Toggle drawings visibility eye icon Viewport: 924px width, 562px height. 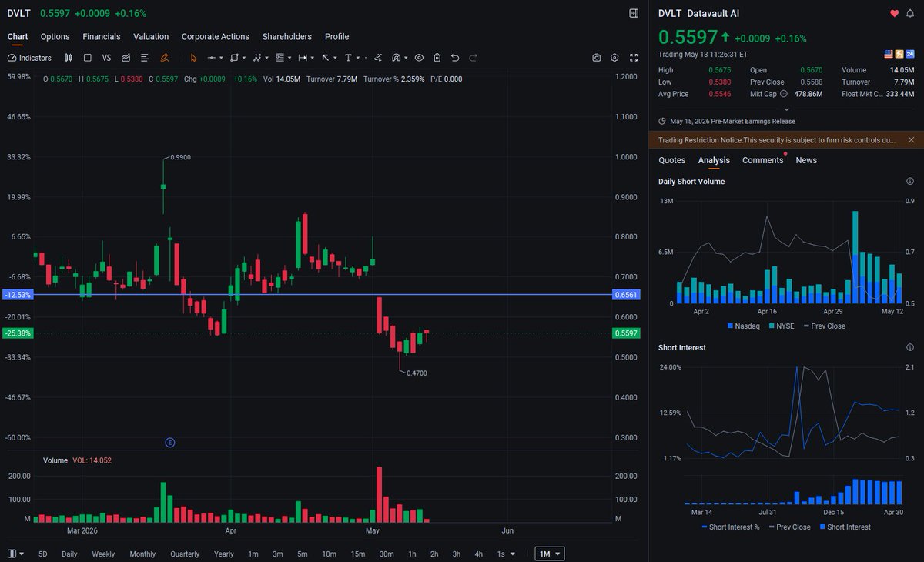419,58
